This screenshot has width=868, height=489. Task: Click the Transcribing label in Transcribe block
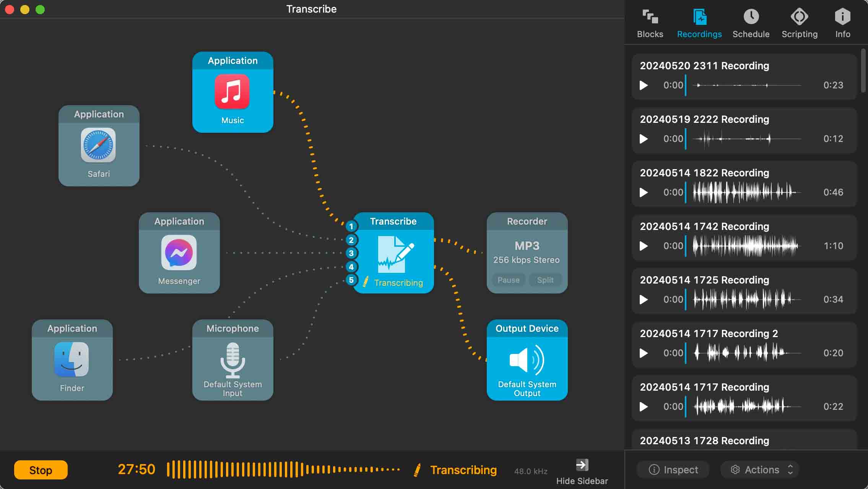tap(398, 283)
